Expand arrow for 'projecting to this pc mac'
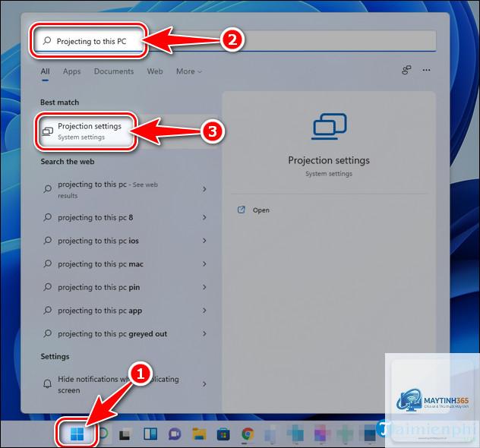Image resolution: width=480 pixels, height=448 pixels. 204,263
